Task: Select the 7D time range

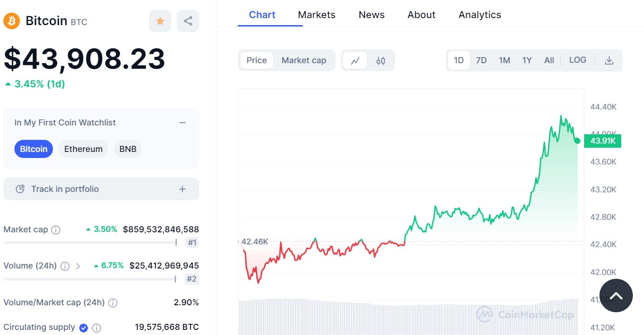Action: tap(481, 60)
